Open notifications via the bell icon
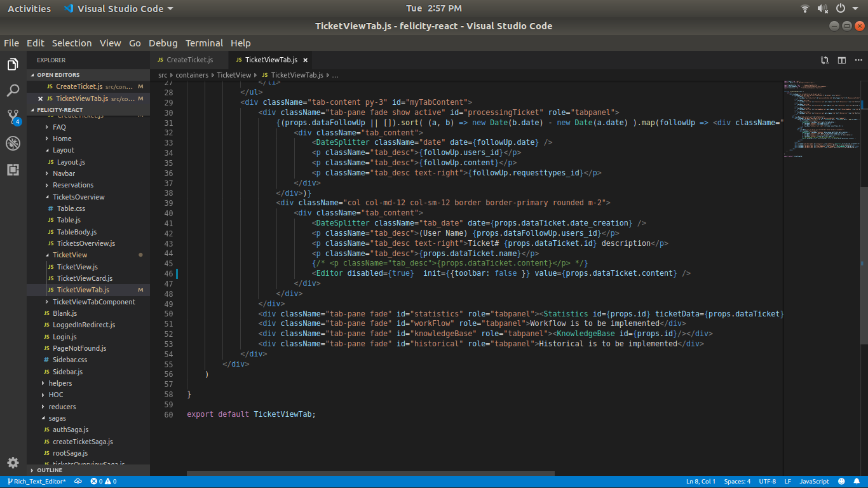Screen dimensions: 868x488 coord(857,481)
